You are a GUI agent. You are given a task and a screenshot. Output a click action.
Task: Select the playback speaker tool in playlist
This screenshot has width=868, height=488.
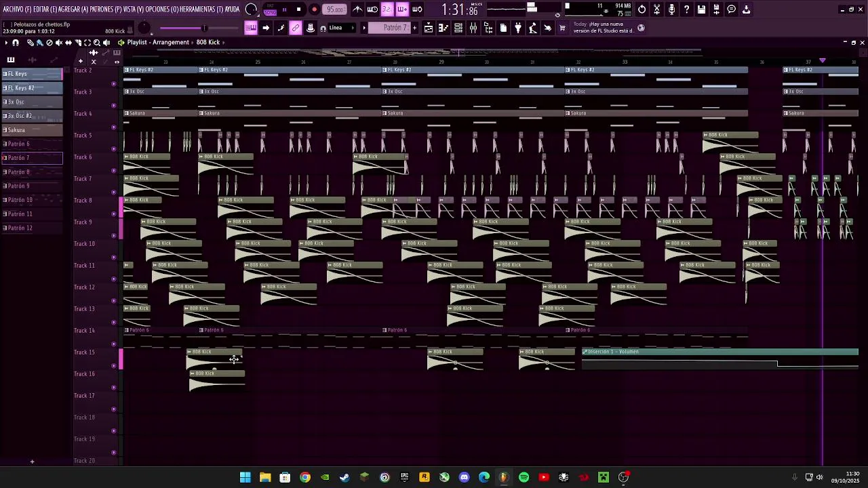click(106, 43)
